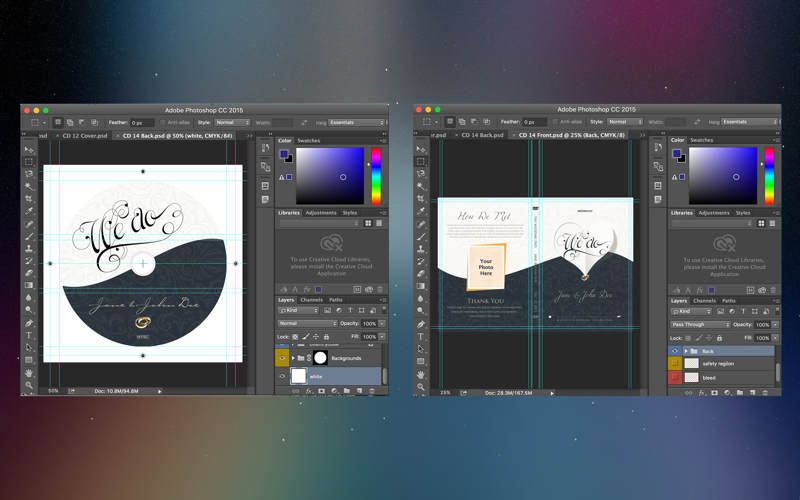Image resolution: width=800 pixels, height=500 pixels.
Task: Open the Normal blend mode dropdown
Action: (x=307, y=323)
